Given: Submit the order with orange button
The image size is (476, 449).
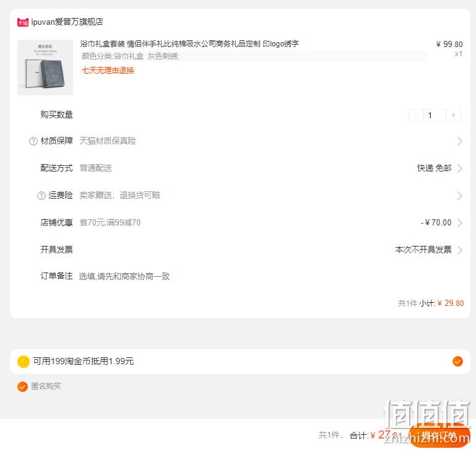Looking at the screenshot, I should pos(439,435).
